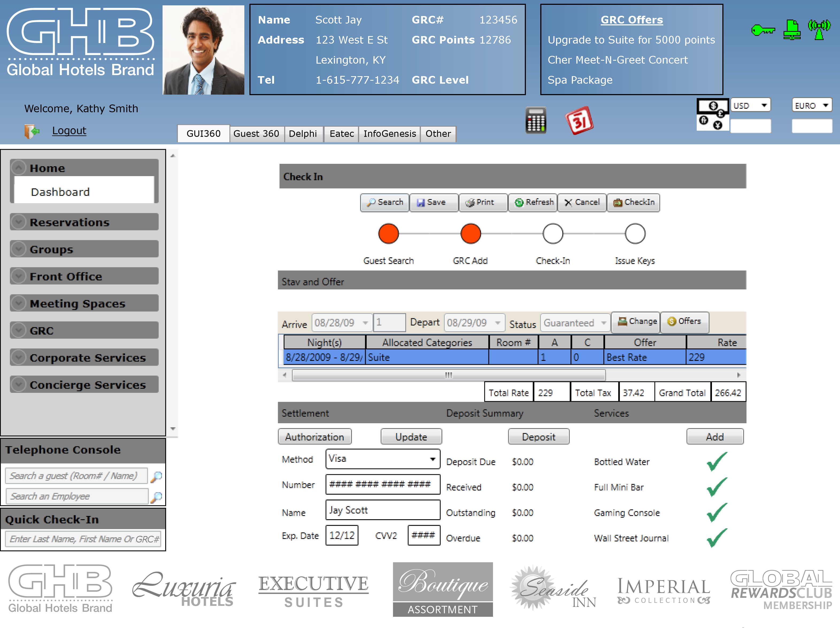Toggle Gaming Console service checkmark
The image size is (840, 628).
tap(717, 512)
